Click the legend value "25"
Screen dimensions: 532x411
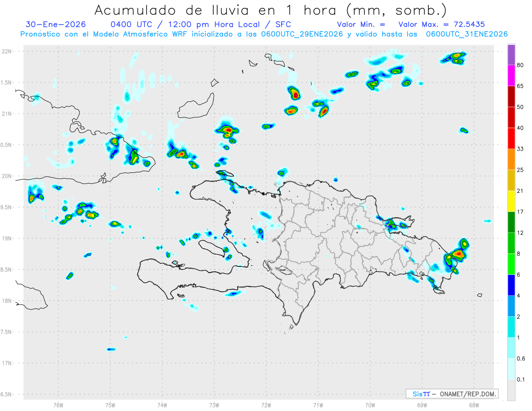[x=520, y=170]
